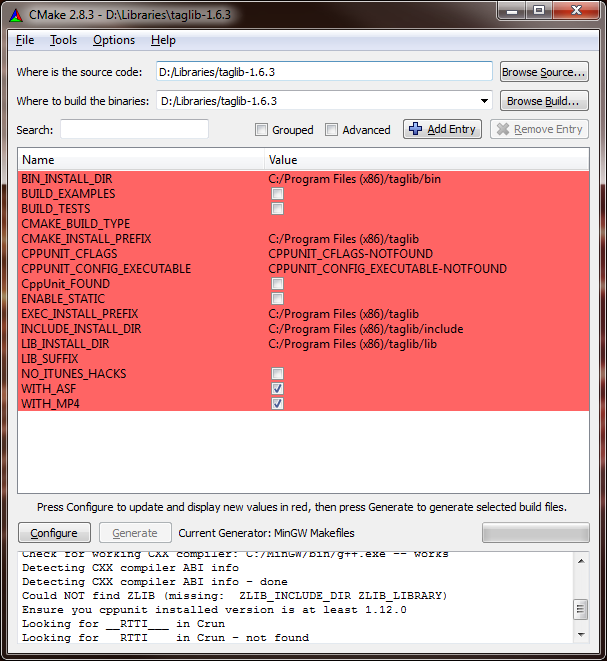This screenshot has width=607, height=661.
Task: Click the output log scrollbar up arrow
Action: [x=581, y=561]
